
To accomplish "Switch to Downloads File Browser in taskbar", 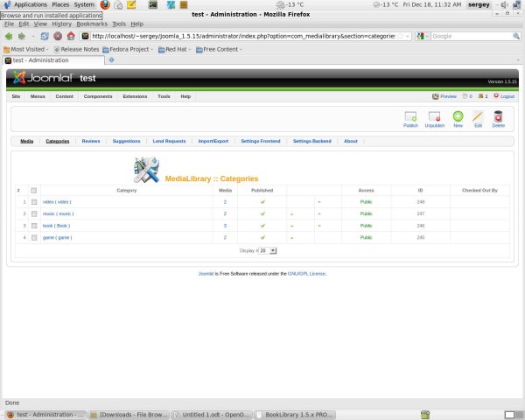I will click(x=129, y=415).
